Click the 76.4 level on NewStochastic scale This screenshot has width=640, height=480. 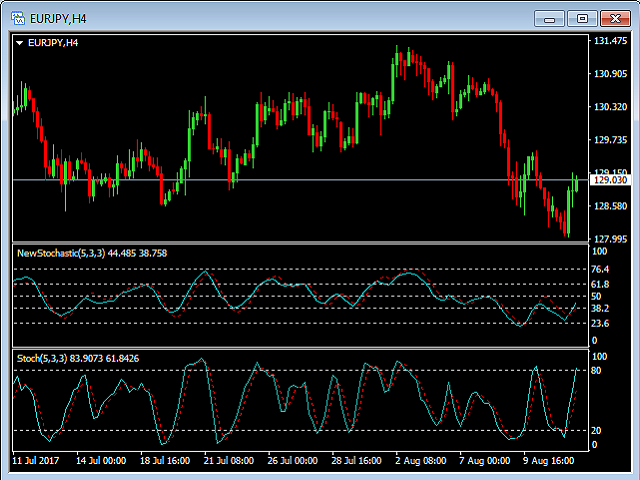pyautogui.click(x=600, y=270)
